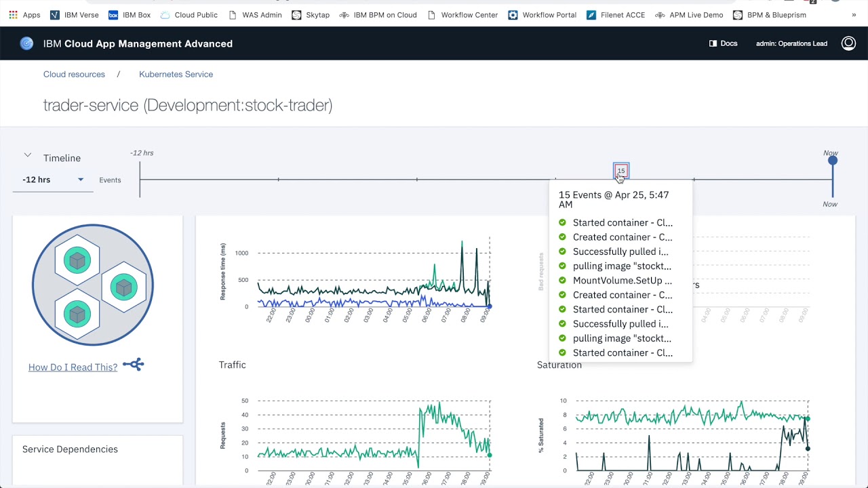868x488 pixels.
Task: Click the IBM Cloud App Management logo icon
Action: point(26,43)
